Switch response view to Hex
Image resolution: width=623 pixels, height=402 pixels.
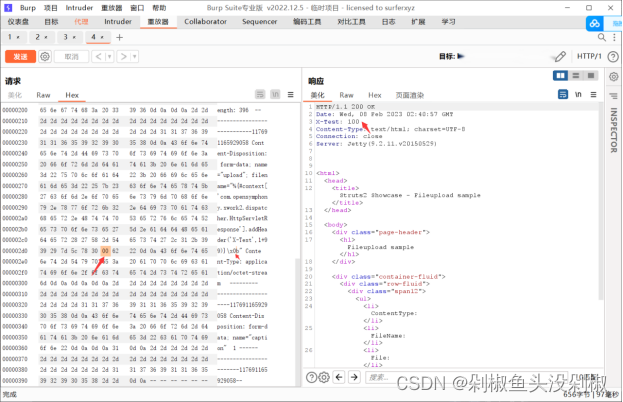point(374,95)
